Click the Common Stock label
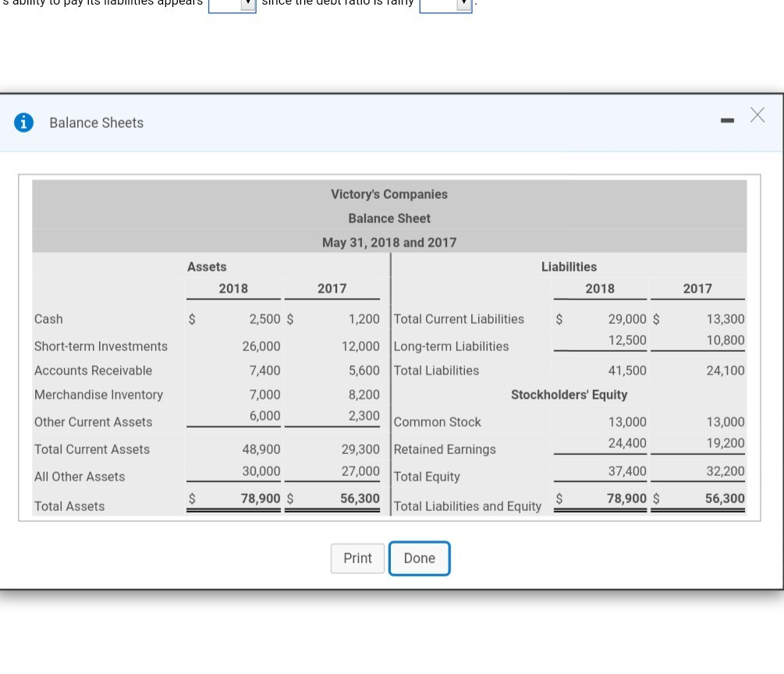 437,422
